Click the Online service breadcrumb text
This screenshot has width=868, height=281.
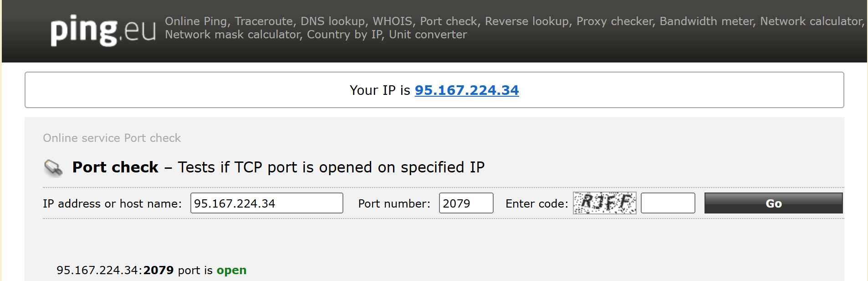82,138
